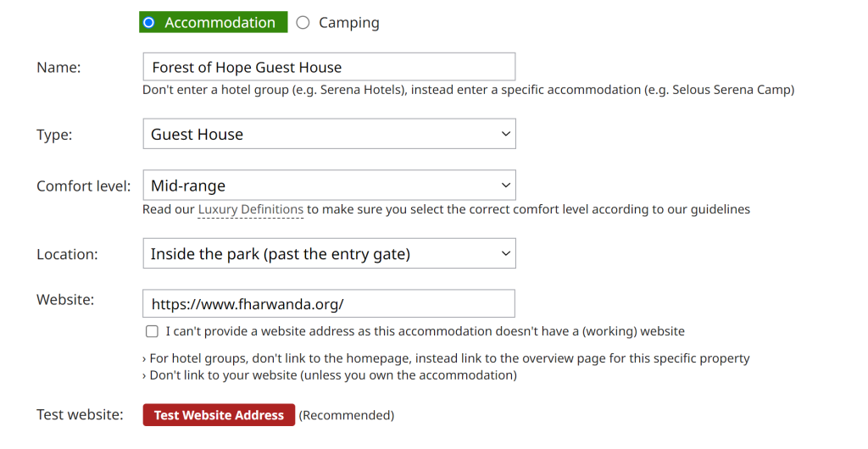Click the hotel group hint below Name
Screen dimensions: 868x449
468,90
